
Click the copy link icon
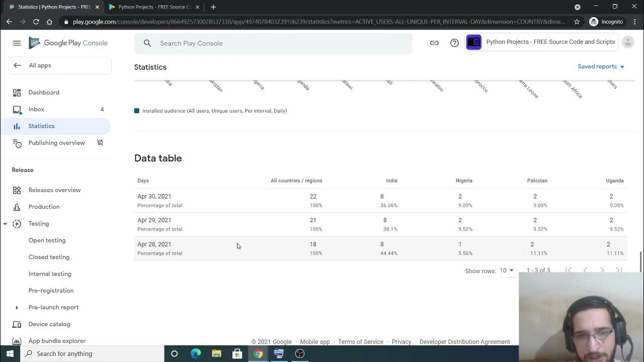pyautogui.click(x=434, y=43)
